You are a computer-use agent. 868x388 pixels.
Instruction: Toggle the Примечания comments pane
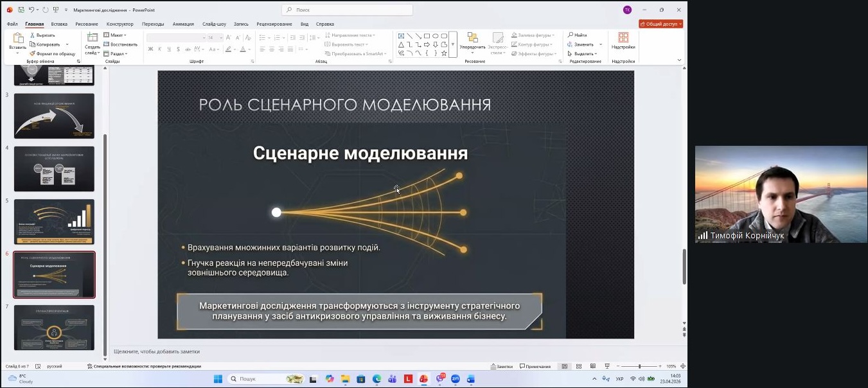535,366
